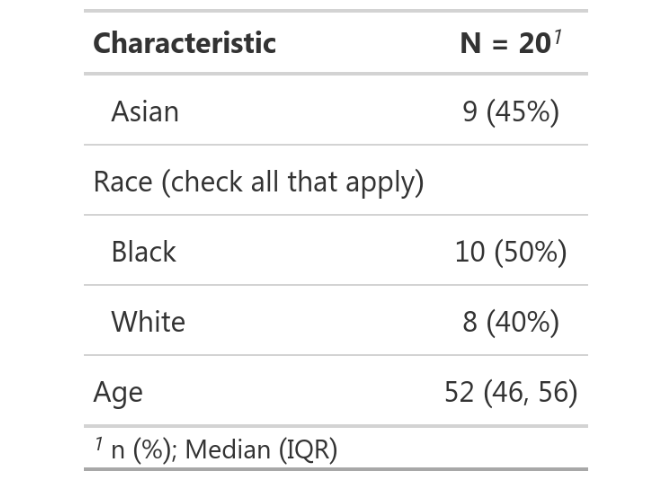Click the N = 20 column header
Image resolution: width=672 pixels, height=480 pixels.
tap(505, 44)
